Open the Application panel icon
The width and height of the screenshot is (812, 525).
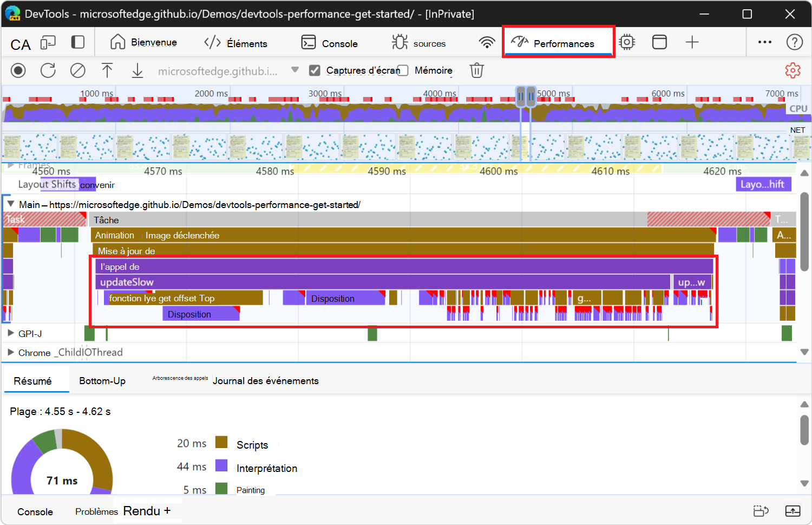point(659,42)
